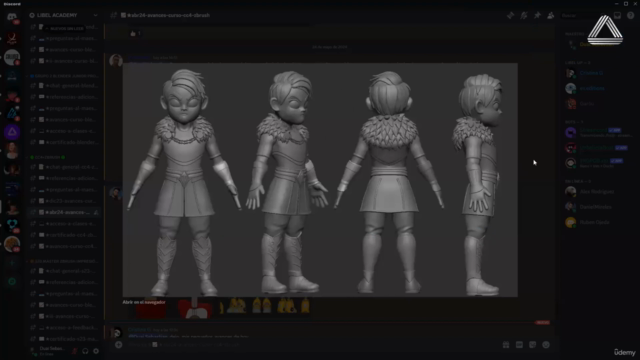Toggle headphones deafen in user panel
This screenshot has width=640, height=360.
[85, 351]
